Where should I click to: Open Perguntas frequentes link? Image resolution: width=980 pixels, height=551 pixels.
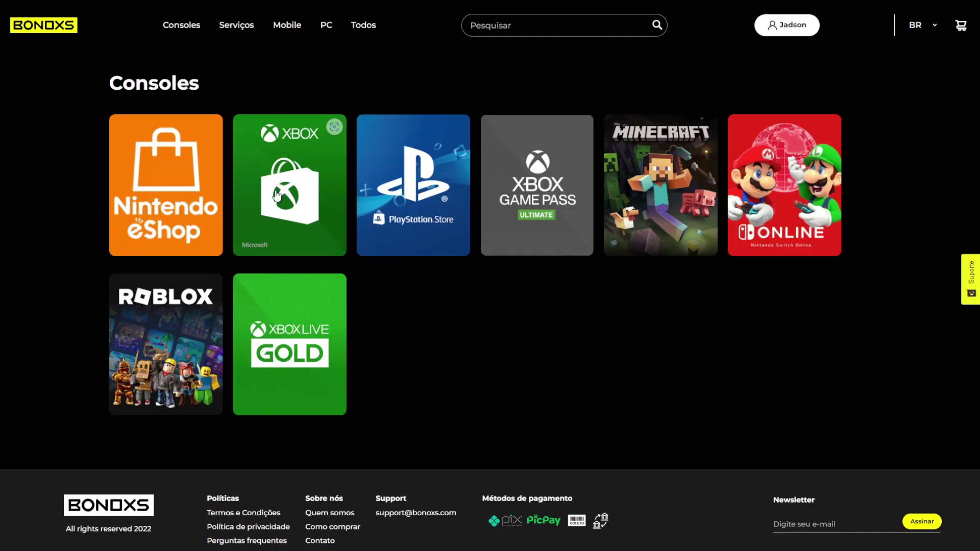click(x=247, y=541)
